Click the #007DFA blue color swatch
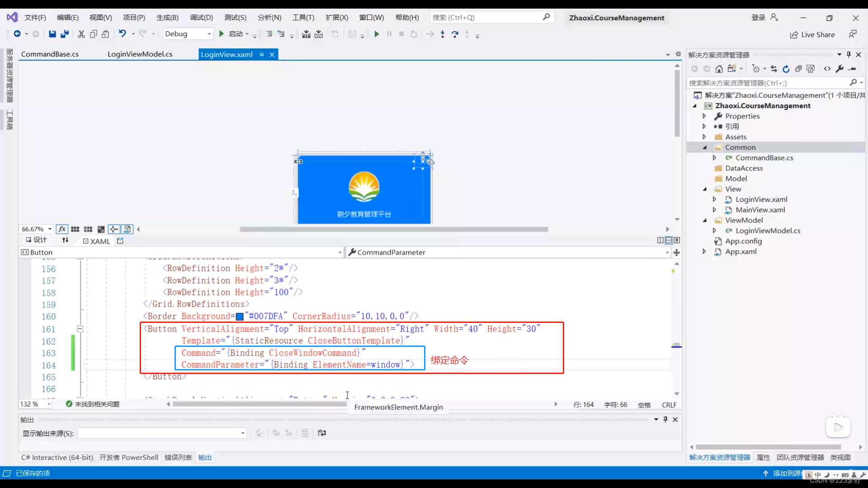 240,317
